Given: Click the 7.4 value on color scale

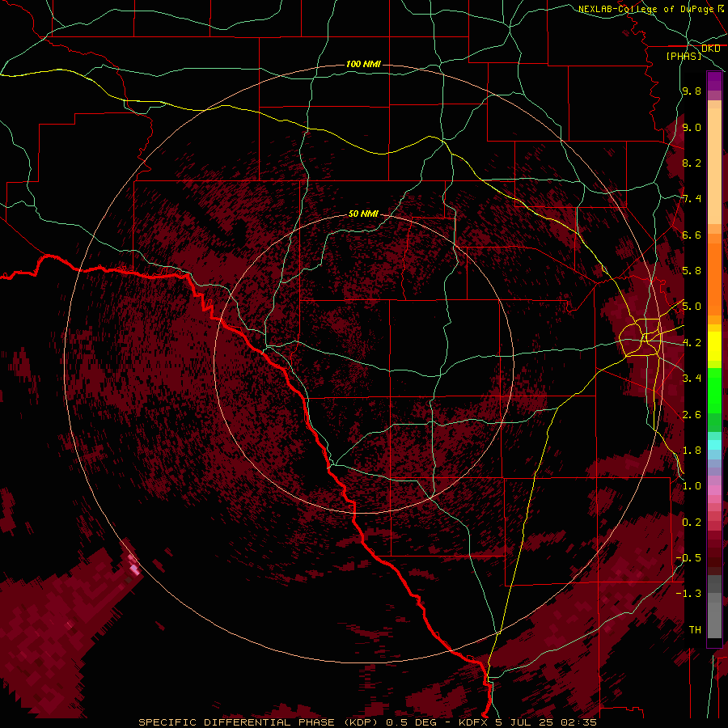Looking at the screenshot, I should 692,199.
